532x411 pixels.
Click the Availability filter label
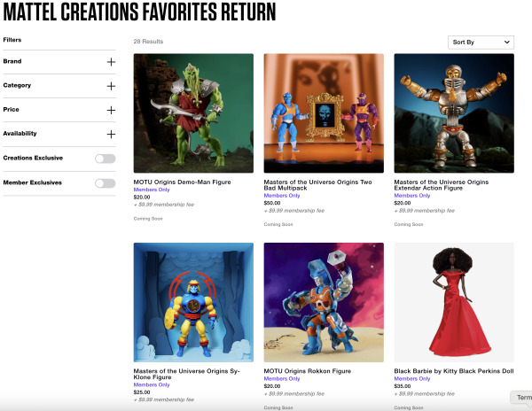coord(20,133)
